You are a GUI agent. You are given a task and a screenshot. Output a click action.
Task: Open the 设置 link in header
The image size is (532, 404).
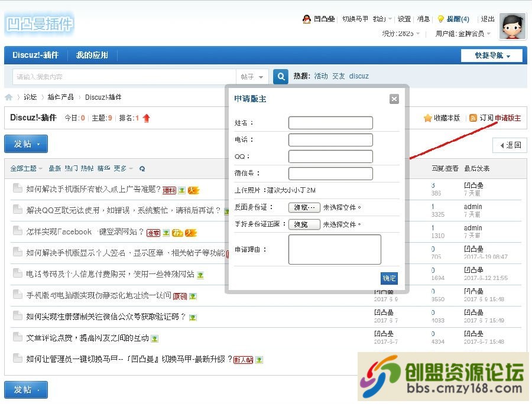click(x=404, y=19)
